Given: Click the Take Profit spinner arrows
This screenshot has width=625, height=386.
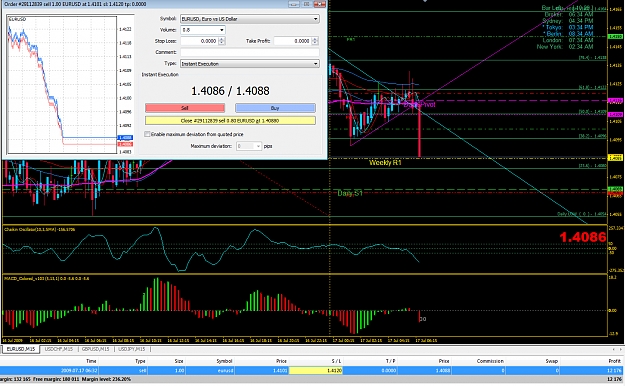Looking at the screenshot, I should (x=315, y=41).
